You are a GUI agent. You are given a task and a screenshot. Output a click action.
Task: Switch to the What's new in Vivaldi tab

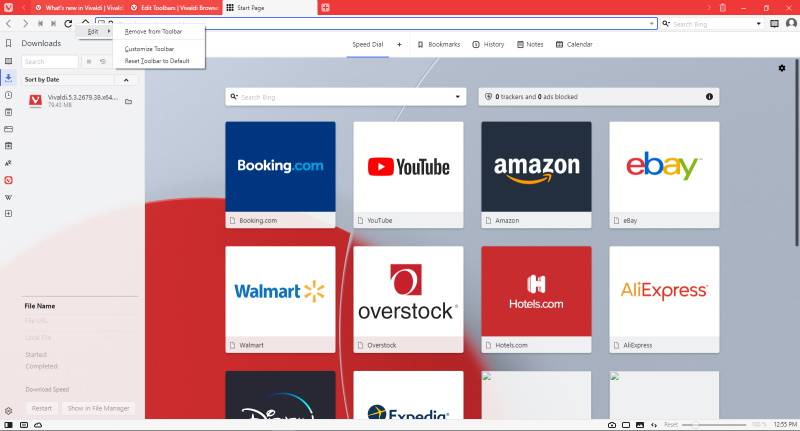coord(79,8)
